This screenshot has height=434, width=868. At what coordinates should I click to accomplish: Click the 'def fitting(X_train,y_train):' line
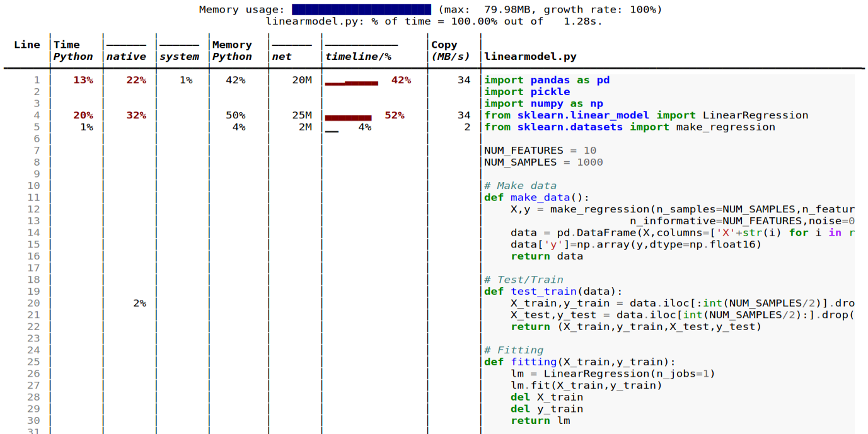coord(579,362)
